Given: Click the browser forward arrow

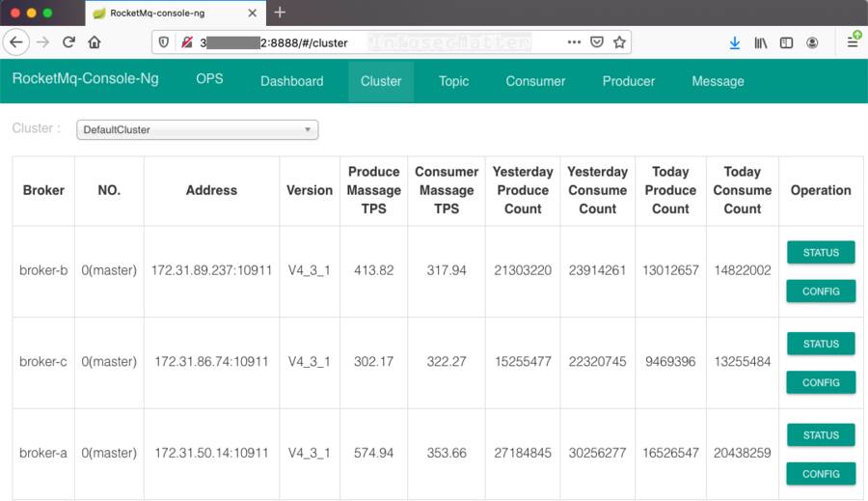Looking at the screenshot, I should [42, 42].
